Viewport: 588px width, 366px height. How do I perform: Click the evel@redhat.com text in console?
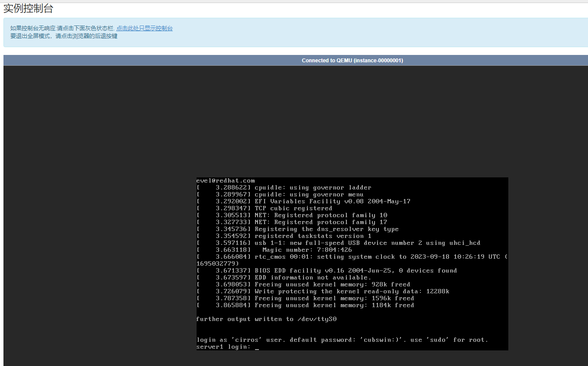(226, 181)
